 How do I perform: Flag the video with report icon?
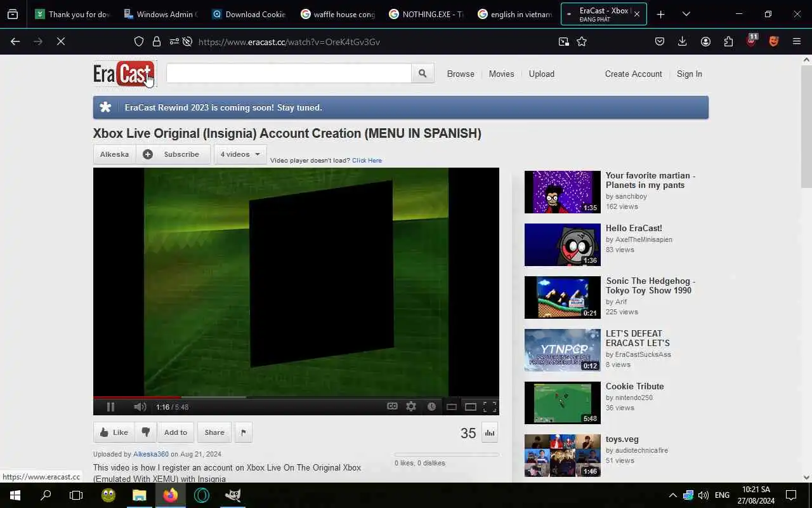(244, 432)
